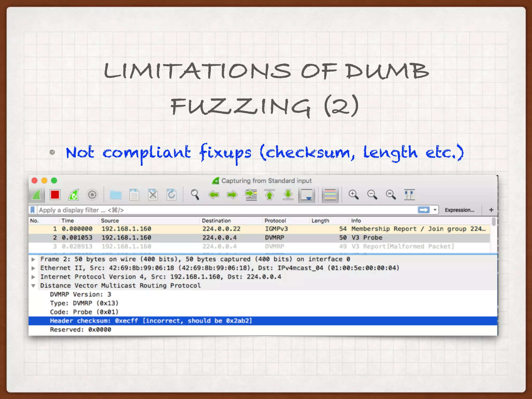
Task: Open a capture file with folder icon
Action: pyautogui.click(x=116, y=195)
